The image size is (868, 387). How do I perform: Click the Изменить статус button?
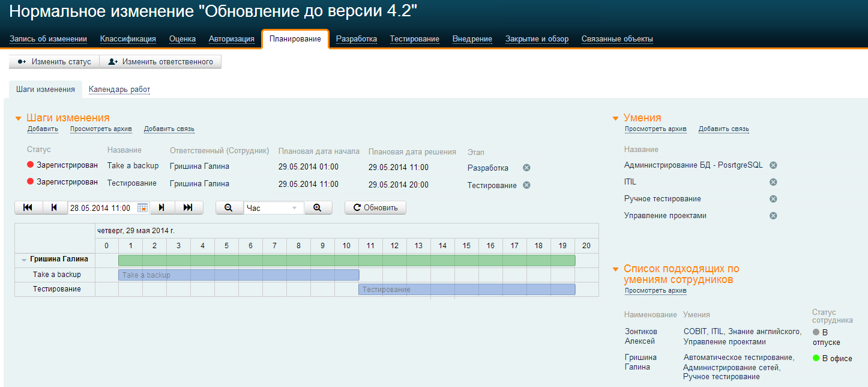pyautogui.click(x=54, y=62)
